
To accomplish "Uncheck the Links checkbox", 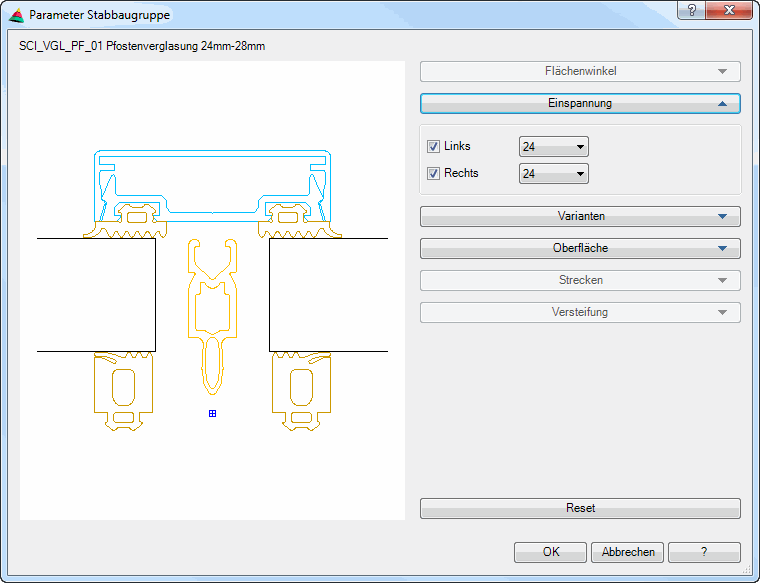I will point(434,147).
